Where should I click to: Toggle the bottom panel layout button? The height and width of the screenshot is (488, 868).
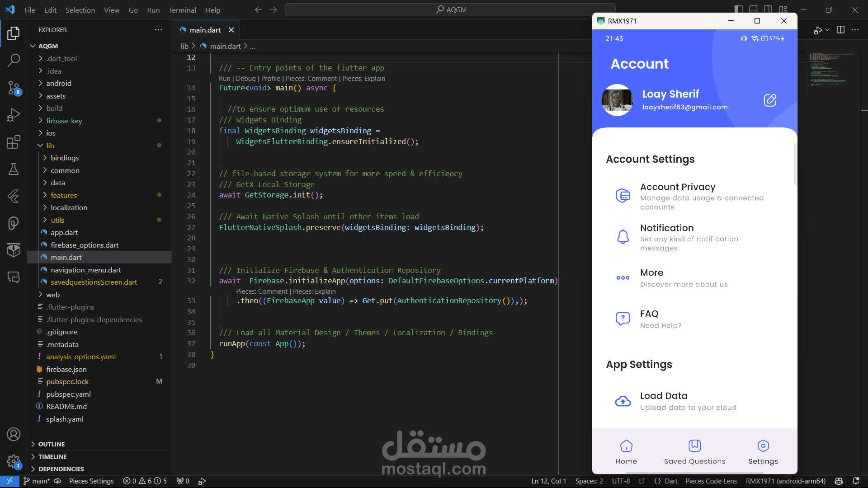pyautogui.click(x=753, y=9)
